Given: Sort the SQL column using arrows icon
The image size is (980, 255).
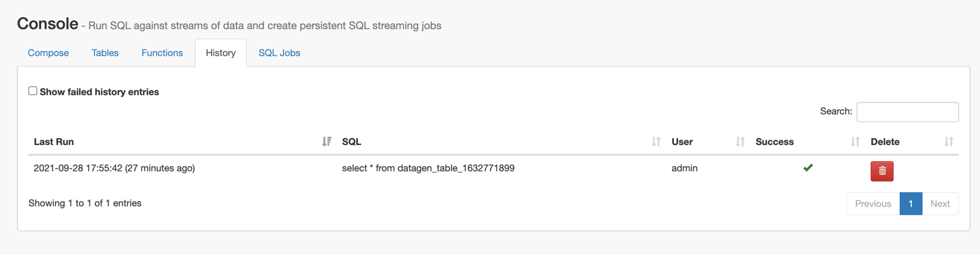Looking at the screenshot, I should click(656, 142).
